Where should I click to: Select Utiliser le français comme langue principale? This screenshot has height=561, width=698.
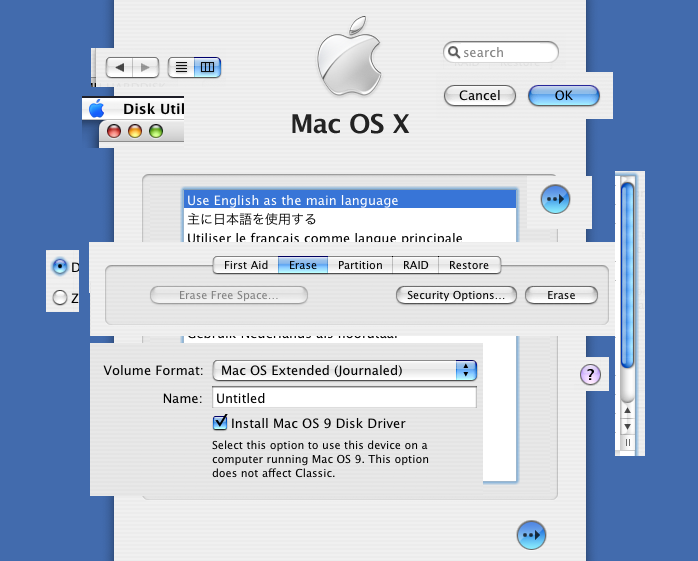coord(350,236)
